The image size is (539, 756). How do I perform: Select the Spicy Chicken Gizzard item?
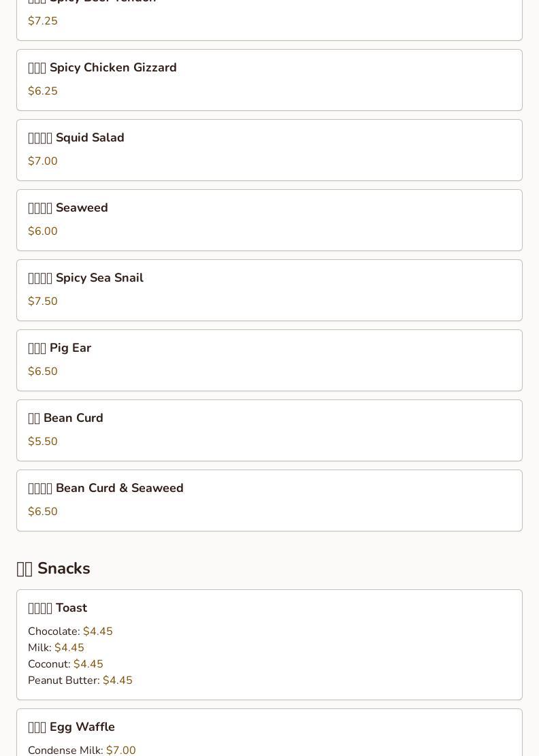tap(269, 80)
